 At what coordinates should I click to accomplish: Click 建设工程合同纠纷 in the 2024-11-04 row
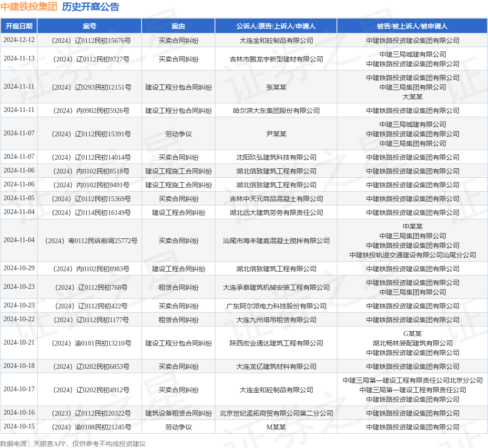[x=178, y=213]
